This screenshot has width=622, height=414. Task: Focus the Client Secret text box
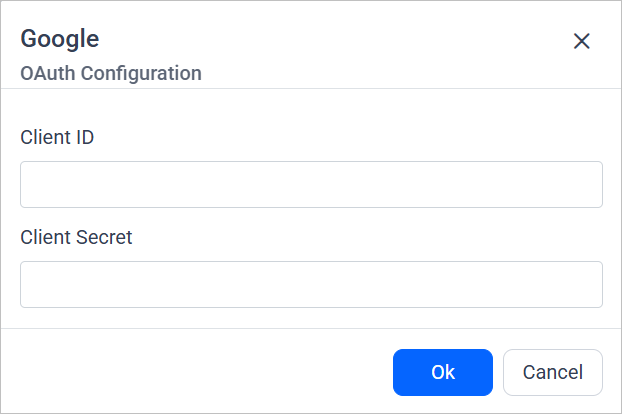coord(311,285)
